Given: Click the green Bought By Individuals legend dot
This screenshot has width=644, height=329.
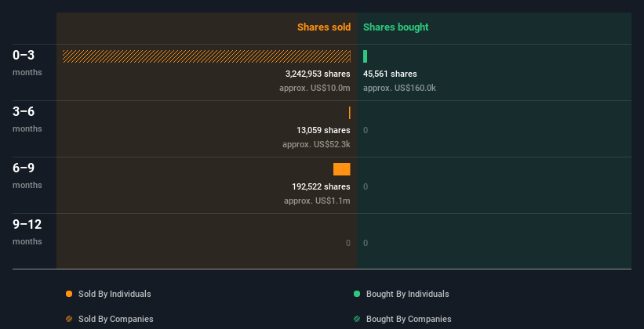Looking at the screenshot, I should (x=357, y=294).
